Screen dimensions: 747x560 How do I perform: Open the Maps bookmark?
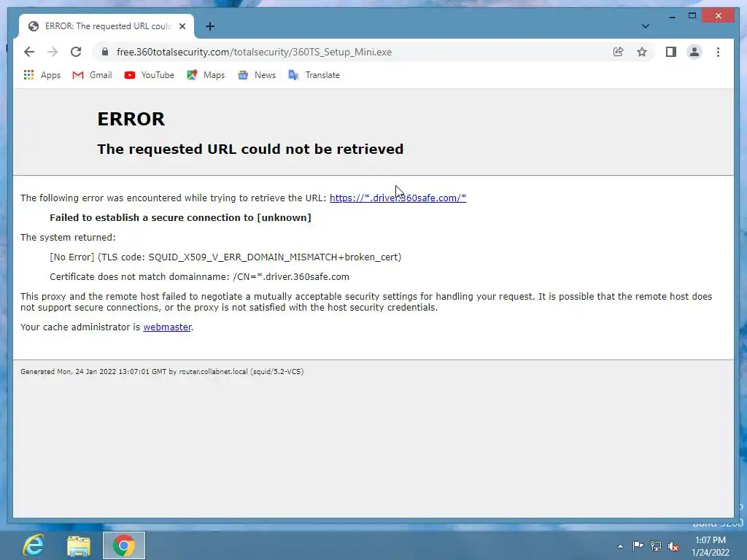(206, 75)
